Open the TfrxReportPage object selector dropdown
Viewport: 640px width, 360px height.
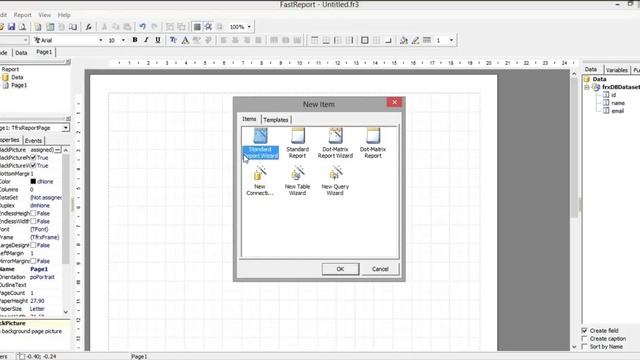point(65,128)
